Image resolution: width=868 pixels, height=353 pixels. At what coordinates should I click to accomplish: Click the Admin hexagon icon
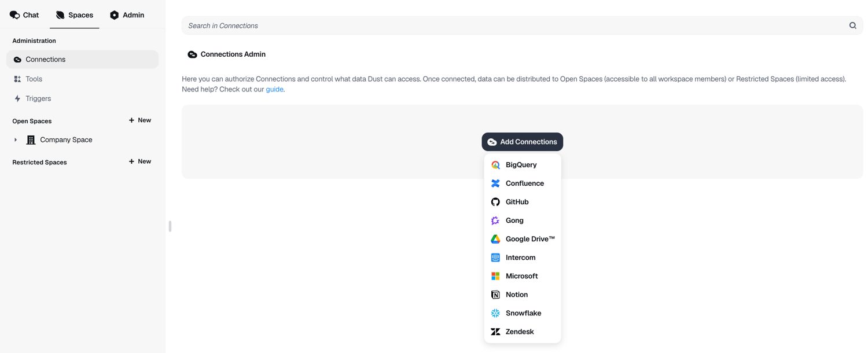pos(114,15)
